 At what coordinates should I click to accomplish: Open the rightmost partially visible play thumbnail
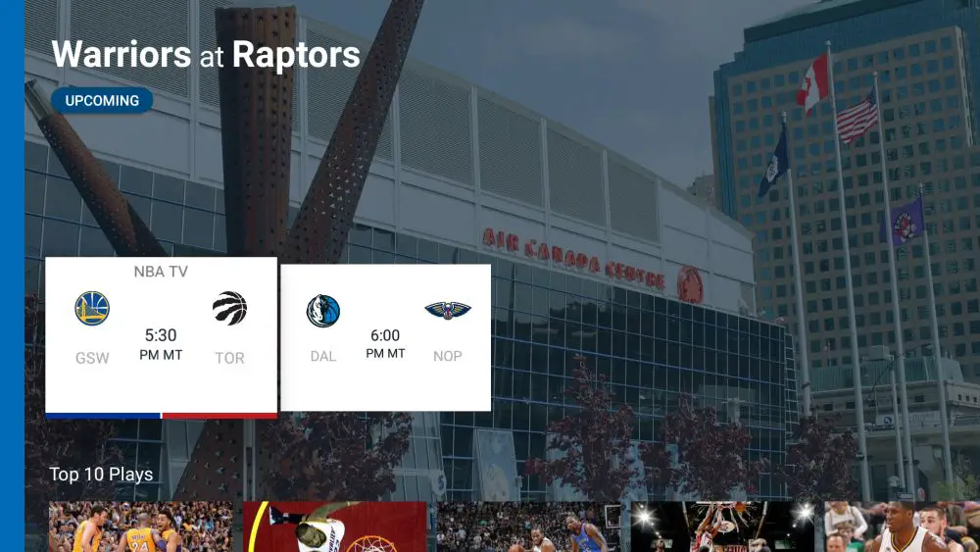[902, 527]
